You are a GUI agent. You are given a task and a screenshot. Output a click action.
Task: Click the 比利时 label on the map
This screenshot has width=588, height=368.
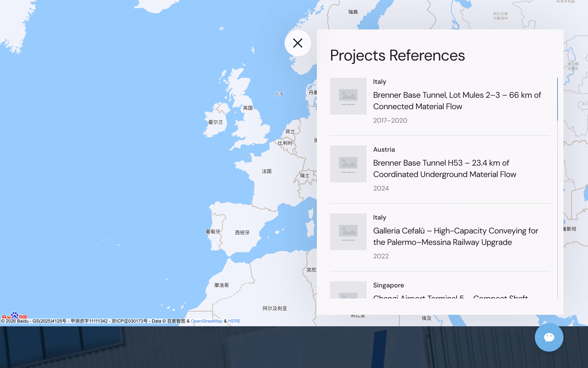point(285,143)
